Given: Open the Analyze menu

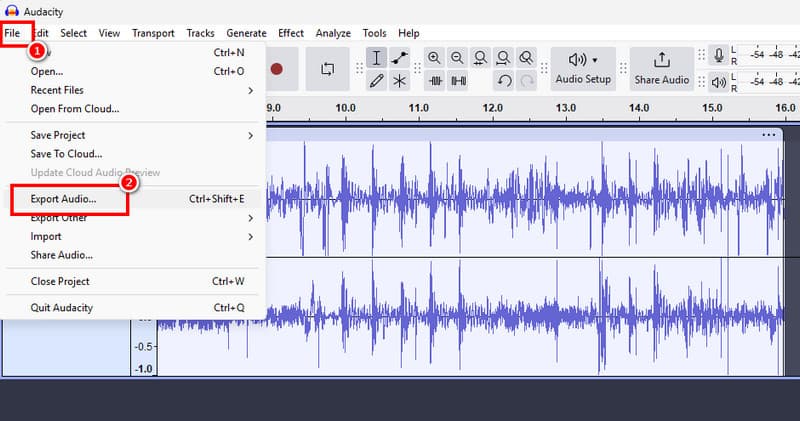Looking at the screenshot, I should (333, 33).
